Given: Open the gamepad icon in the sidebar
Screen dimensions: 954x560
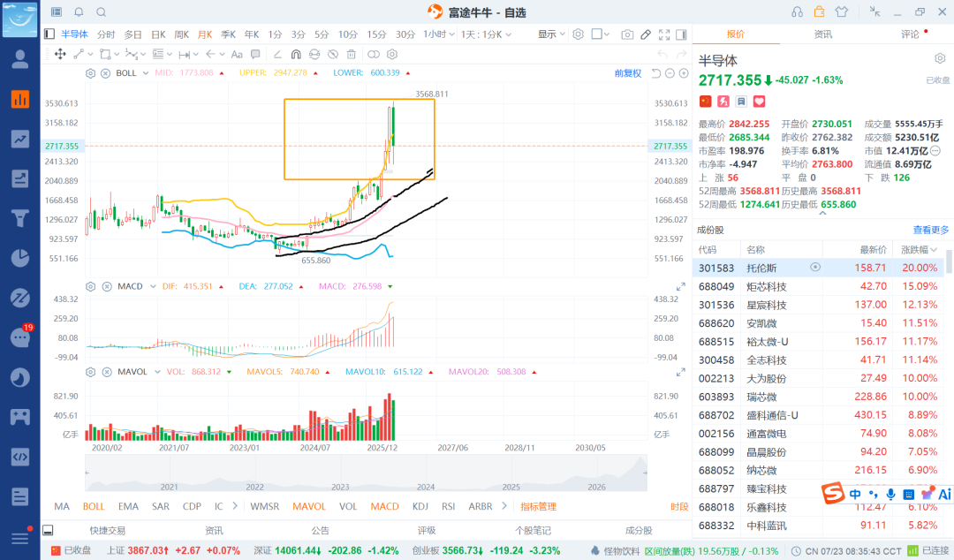Looking at the screenshot, I should [20, 417].
